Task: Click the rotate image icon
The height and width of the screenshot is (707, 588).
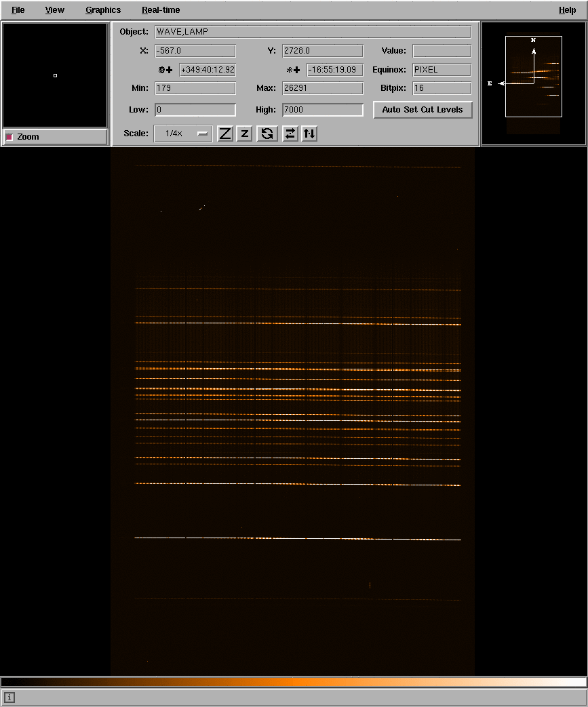Action: pos(267,134)
